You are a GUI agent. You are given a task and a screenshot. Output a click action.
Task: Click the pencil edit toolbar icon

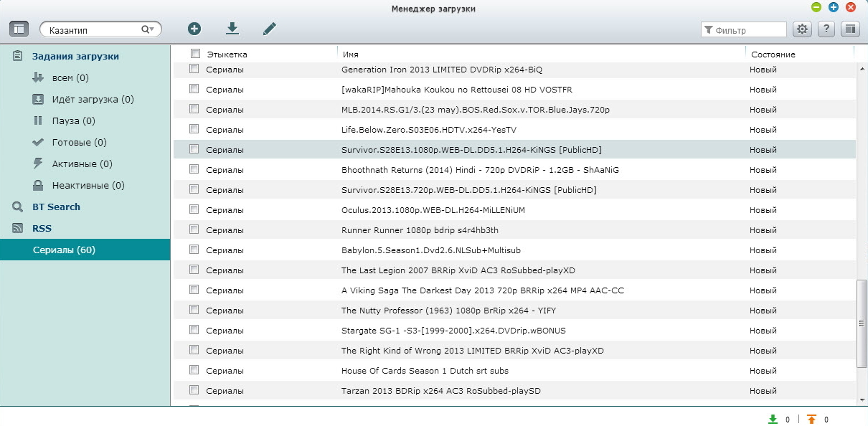[x=269, y=29]
